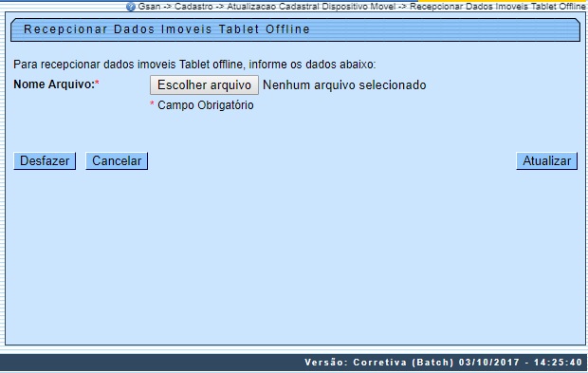Click the Atualizar button
588x373 pixels.
point(547,161)
